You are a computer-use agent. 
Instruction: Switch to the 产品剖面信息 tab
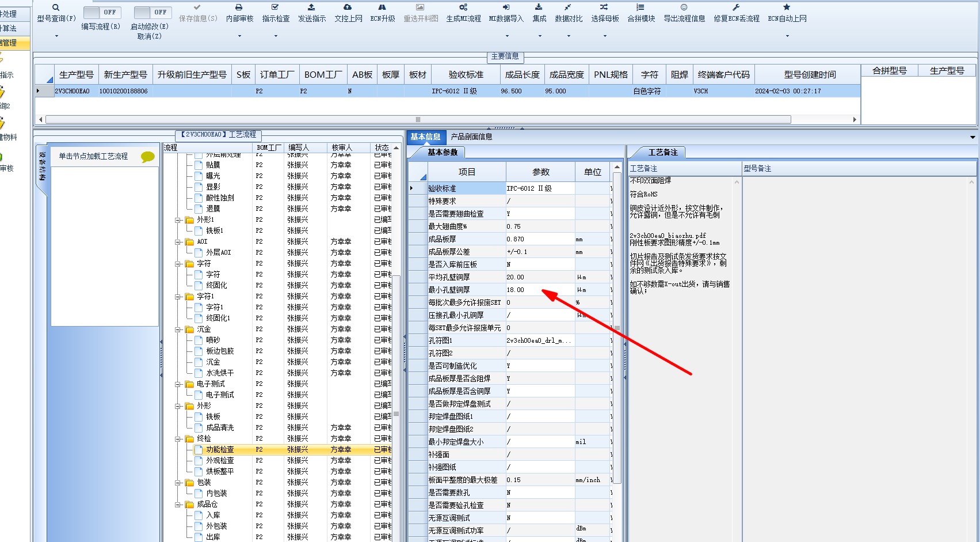click(x=471, y=137)
